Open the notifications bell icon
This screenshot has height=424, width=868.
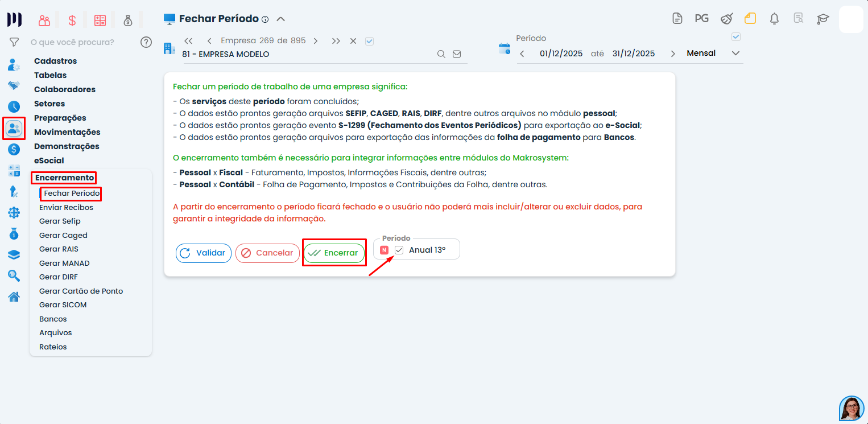[x=774, y=19]
